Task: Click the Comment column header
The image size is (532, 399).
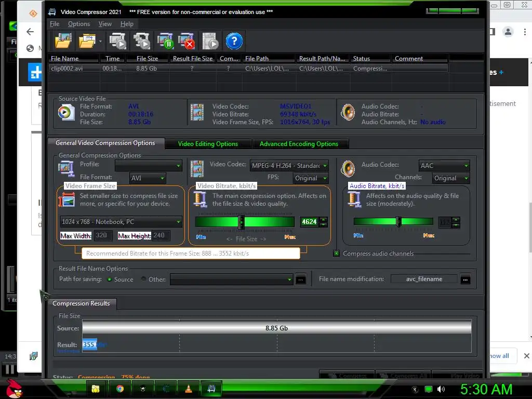Action: pyautogui.click(x=420, y=59)
